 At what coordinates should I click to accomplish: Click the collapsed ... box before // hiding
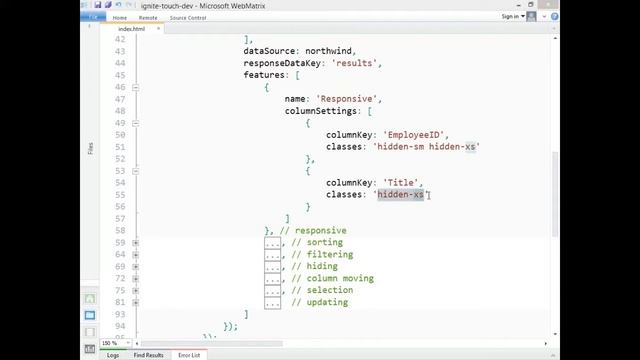point(272,267)
